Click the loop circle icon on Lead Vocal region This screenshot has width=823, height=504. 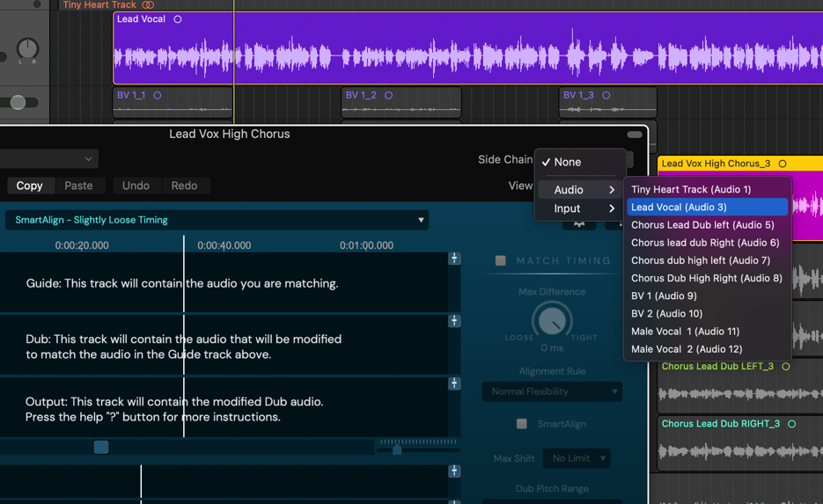178,19
